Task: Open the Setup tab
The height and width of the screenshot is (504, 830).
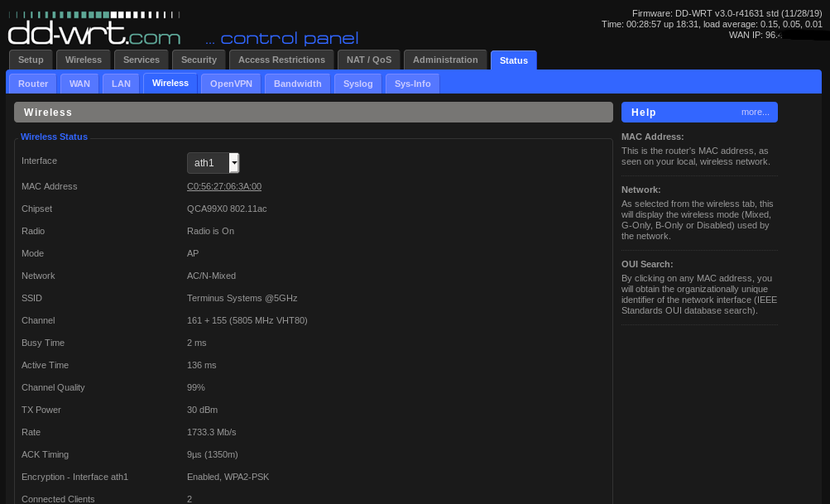Action: point(31,60)
